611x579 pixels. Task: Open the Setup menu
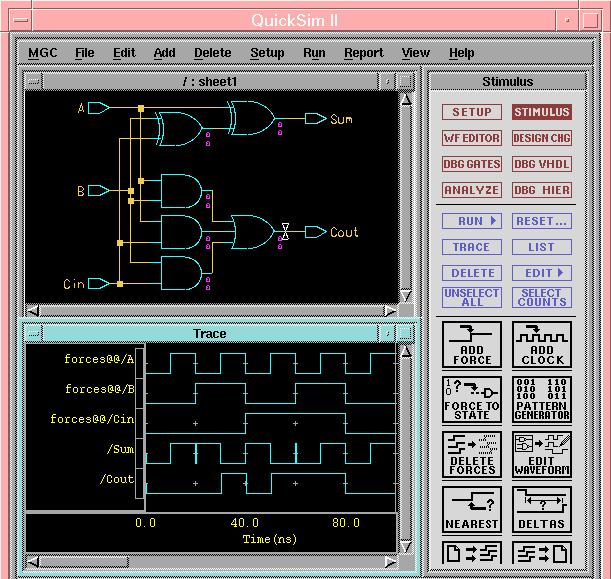point(267,53)
